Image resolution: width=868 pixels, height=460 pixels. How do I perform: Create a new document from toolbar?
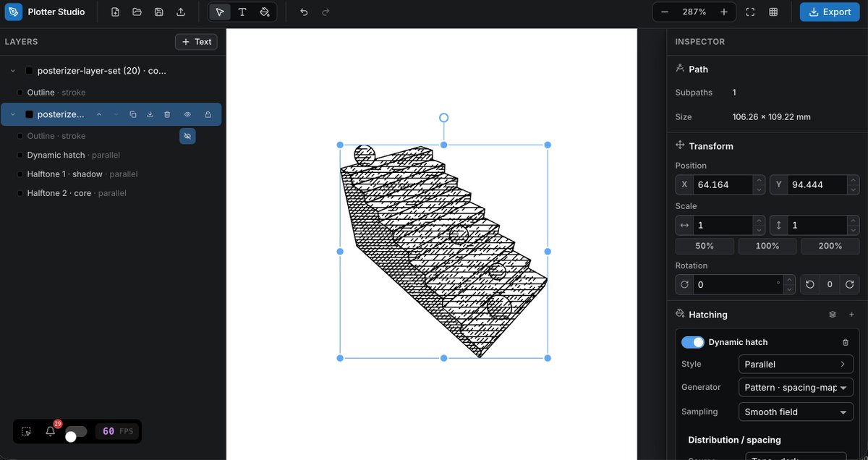point(116,12)
